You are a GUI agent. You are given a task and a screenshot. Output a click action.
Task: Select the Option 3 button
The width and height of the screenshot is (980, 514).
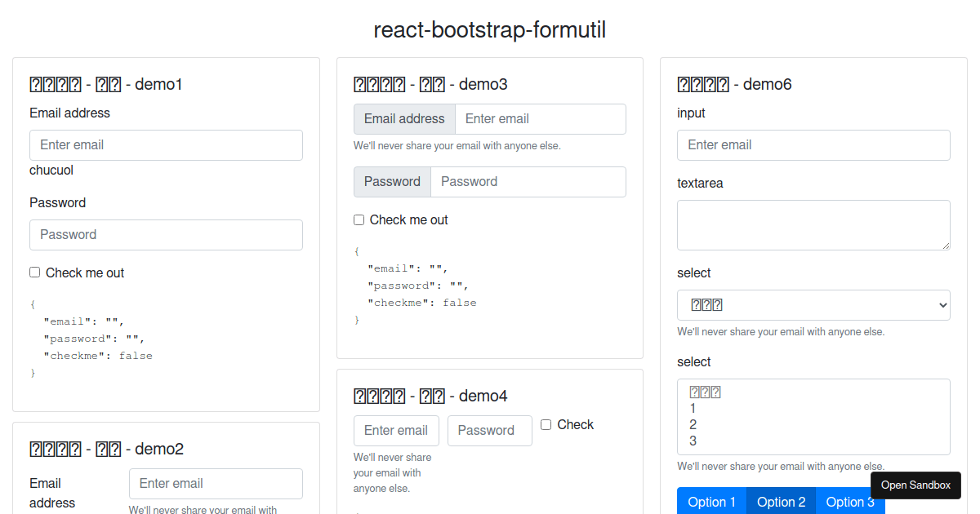(x=850, y=502)
